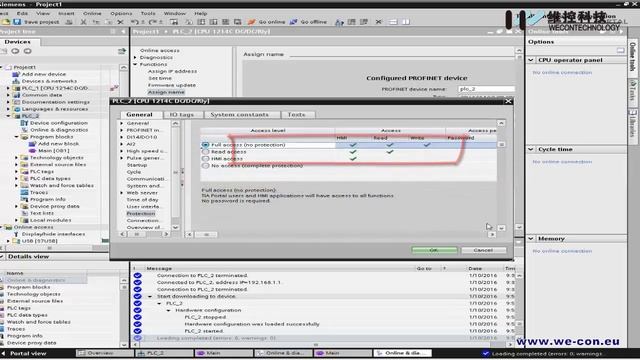The width and height of the screenshot is (640, 360).
Task: Expand the Technology objects tree node
Action: click(17, 158)
